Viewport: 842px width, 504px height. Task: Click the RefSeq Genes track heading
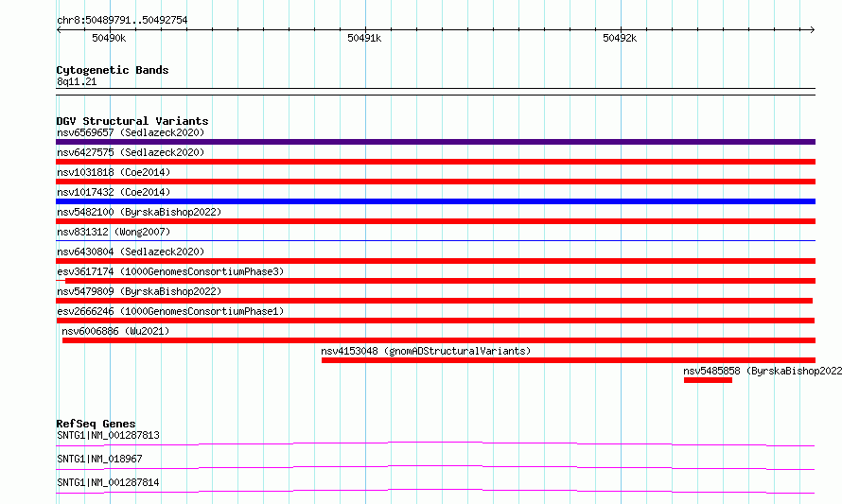(96, 424)
